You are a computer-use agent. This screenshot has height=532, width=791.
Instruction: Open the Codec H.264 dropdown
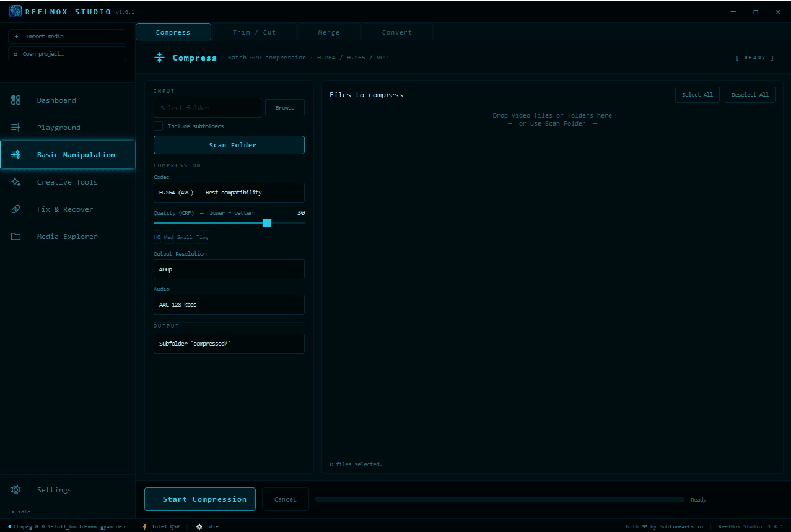(x=229, y=193)
